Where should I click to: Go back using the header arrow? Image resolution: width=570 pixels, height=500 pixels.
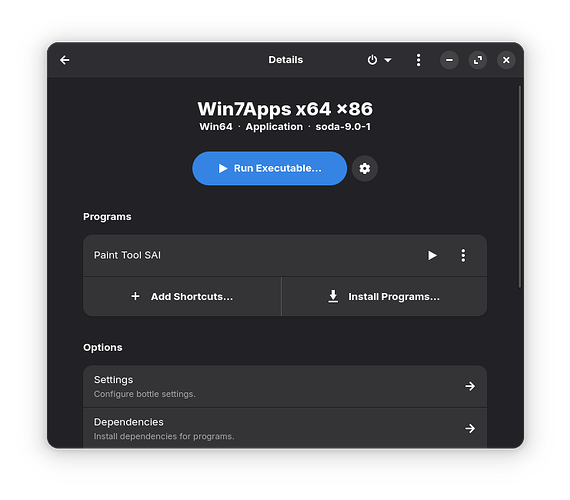(65, 60)
